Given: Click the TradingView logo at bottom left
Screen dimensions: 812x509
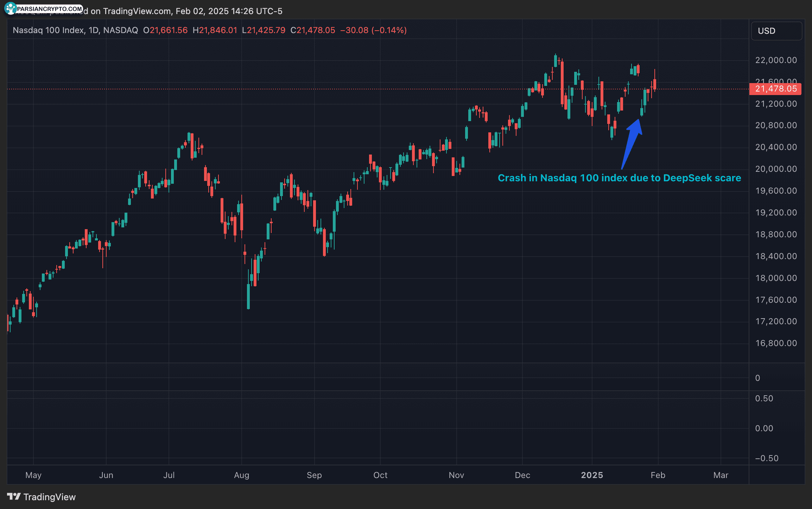Looking at the screenshot, I should pos(42,497).
